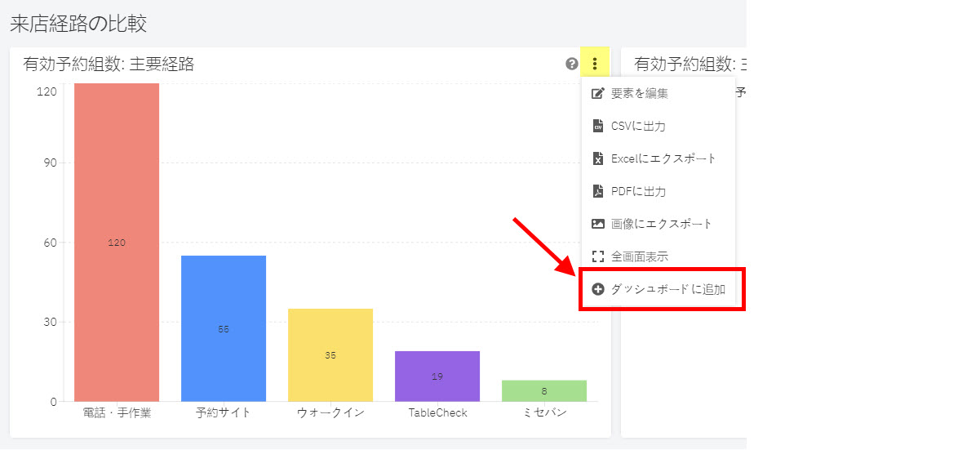
Task: Click the y-axis label 90
Action: (50, 163)
